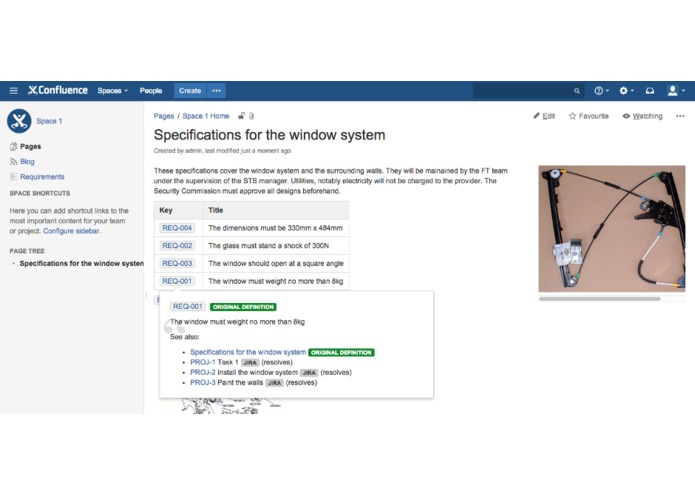Screen dimensions: 695x494
Task: Open the People directory
Action: point(151,91)
